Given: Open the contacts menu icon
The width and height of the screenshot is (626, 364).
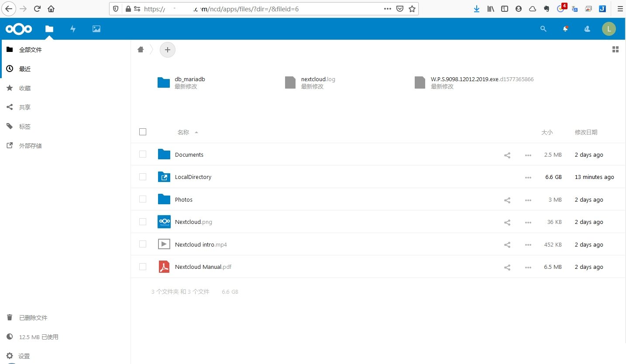Looking at the screenshot, I should pos(587,29).
